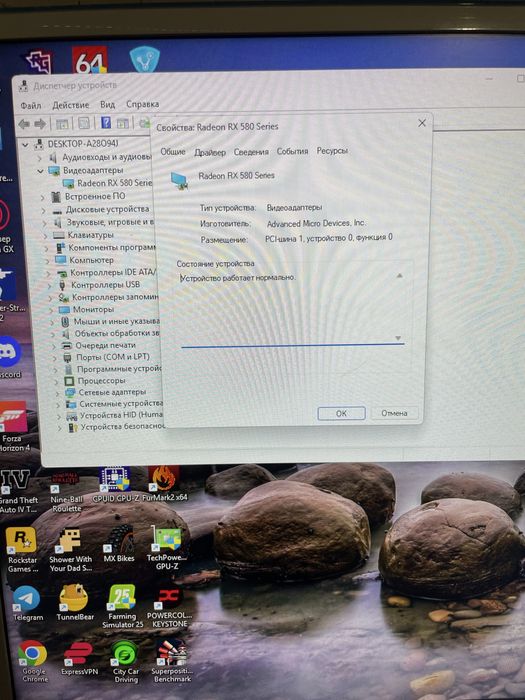Switch to the Ресурсы tab
The height and width of the screenshot is (700, 525).
click(x=332, y=151)
